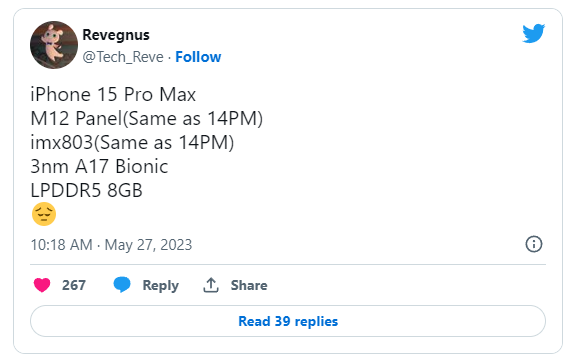Click the share upload arrow icon

pyautogui.click(x=211, y=285)
